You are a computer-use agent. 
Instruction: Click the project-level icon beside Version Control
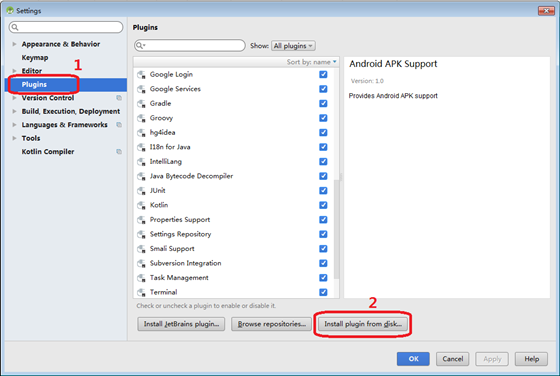pyautogui.click(x=119, y=98)
